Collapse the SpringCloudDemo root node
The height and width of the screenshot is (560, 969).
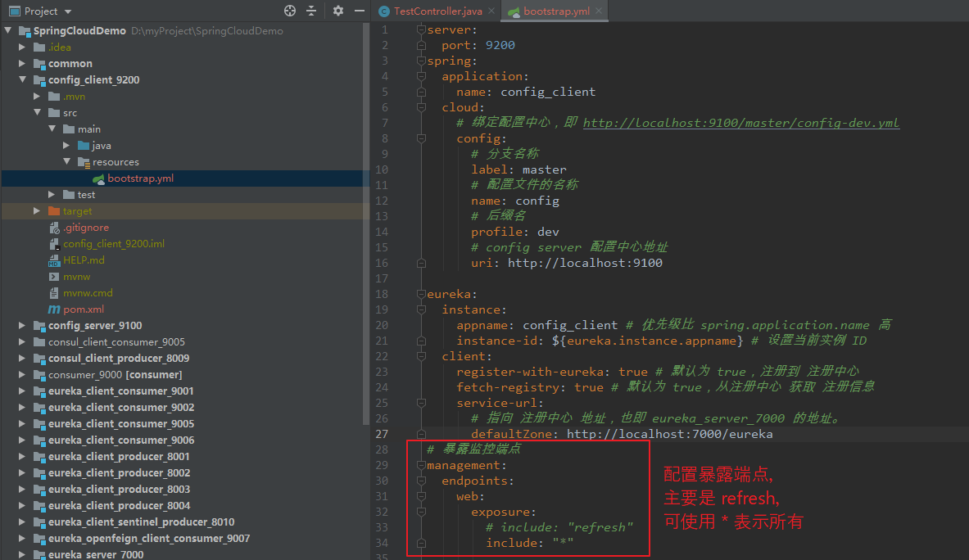(x=8, y=30)
